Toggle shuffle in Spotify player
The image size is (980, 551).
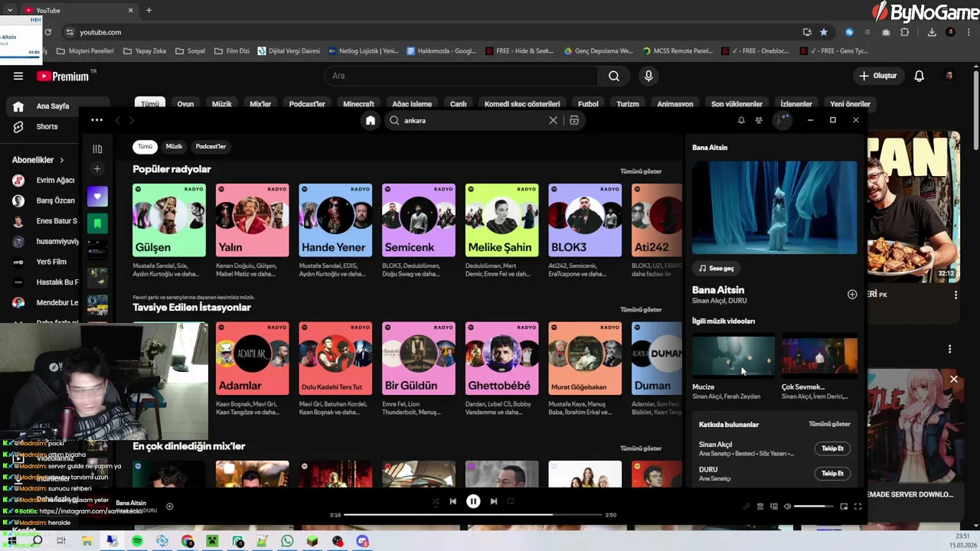click(435, 502)
